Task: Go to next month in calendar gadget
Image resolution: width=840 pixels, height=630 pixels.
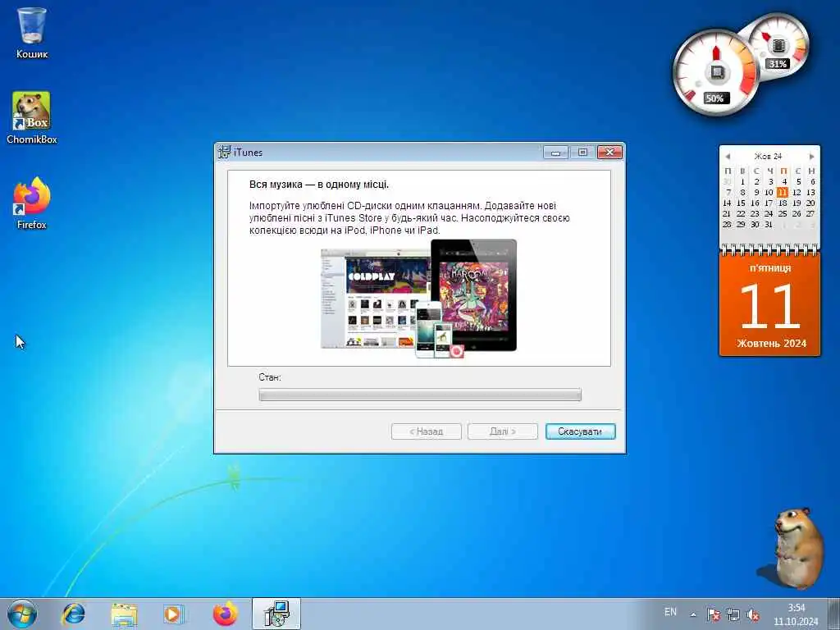Action: pos(811,157)
